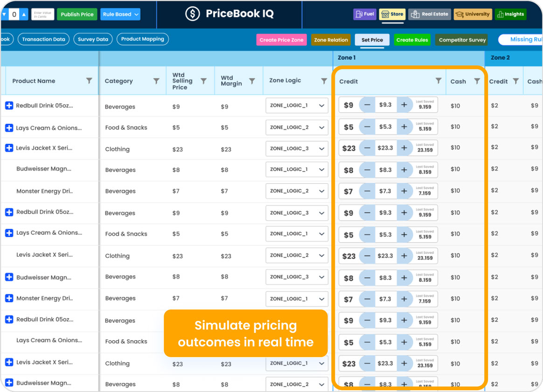Open ZONE_LOGIC_3 dropdown for Levis Jacket
Screen dimensions: 543x392
pos(297,148)
